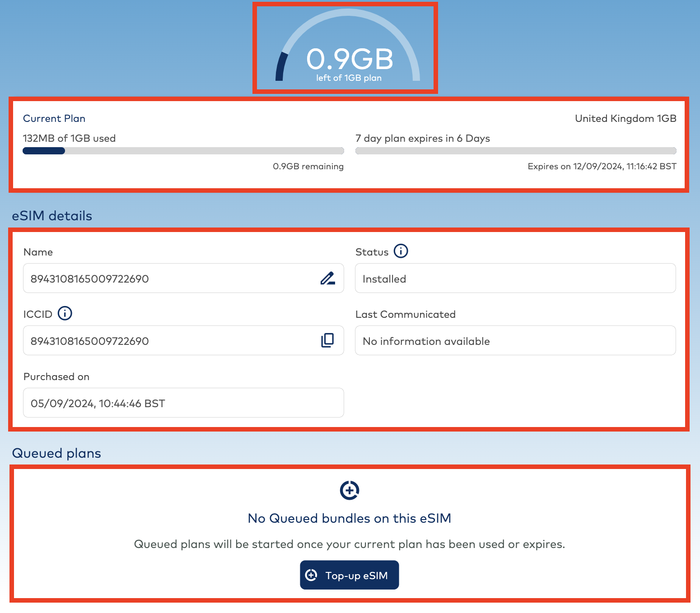Copy the ICCID using the copy icon
700x613 pixels.
[328, 340]
